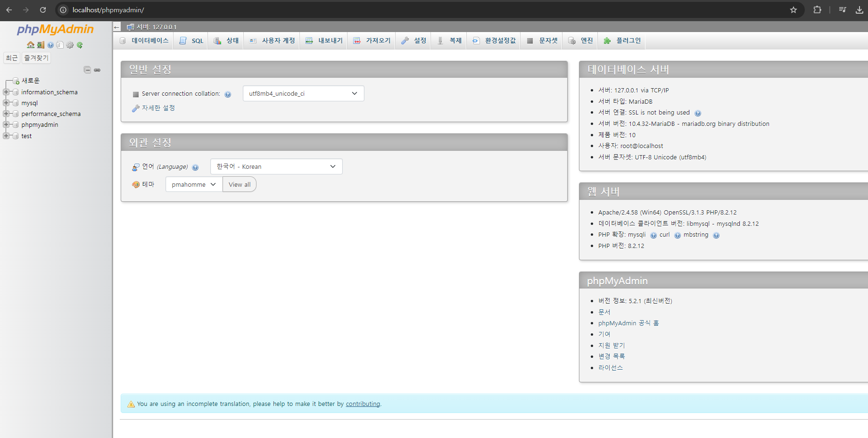Open browser extensions puzzle icon

click(x=818, y=10)
